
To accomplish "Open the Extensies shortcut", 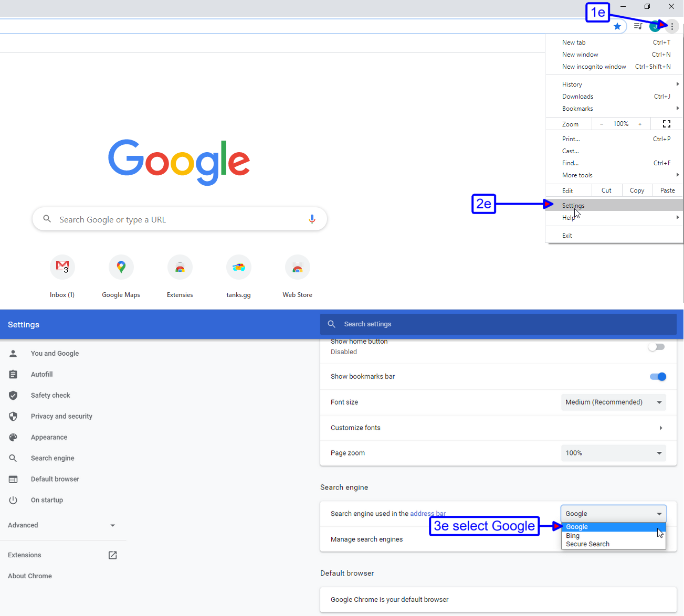I will coord(180,277).
